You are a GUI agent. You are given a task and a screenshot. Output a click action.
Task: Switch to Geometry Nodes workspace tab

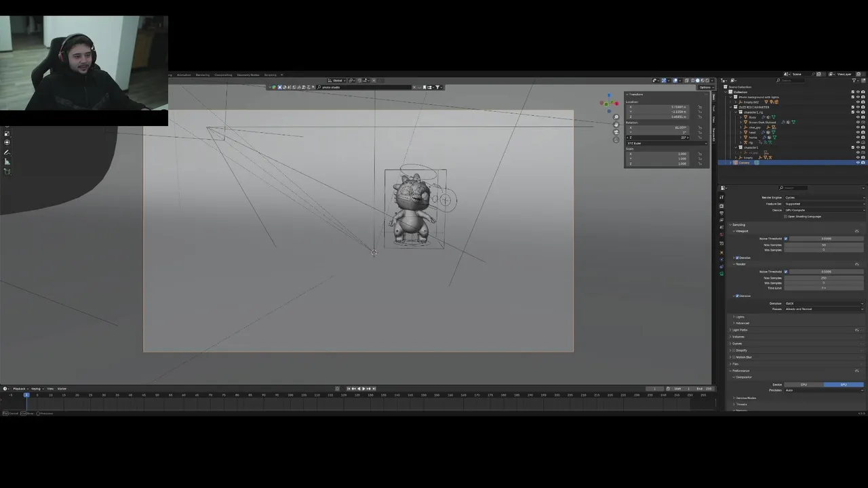point(248,75)
